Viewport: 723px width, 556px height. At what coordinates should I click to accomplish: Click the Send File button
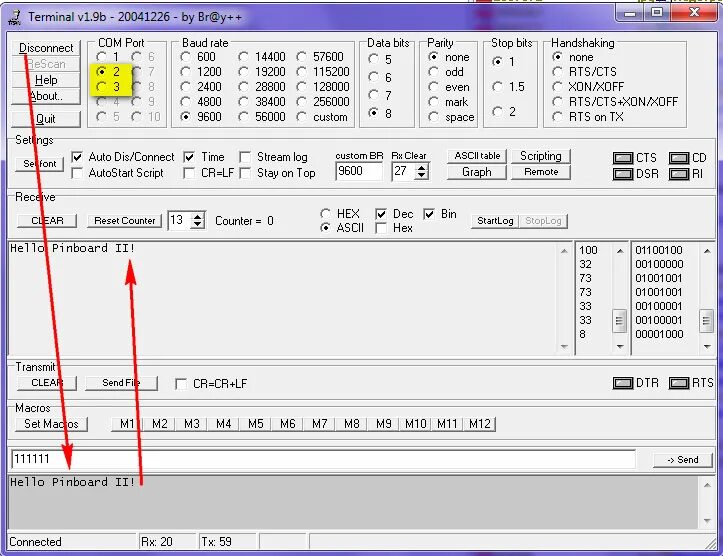tap(121, 383)
